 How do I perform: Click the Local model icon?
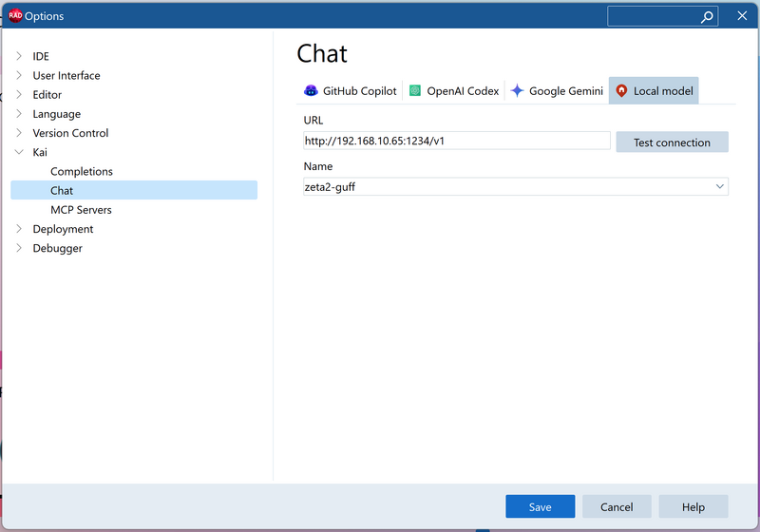(x=621, y=90)
